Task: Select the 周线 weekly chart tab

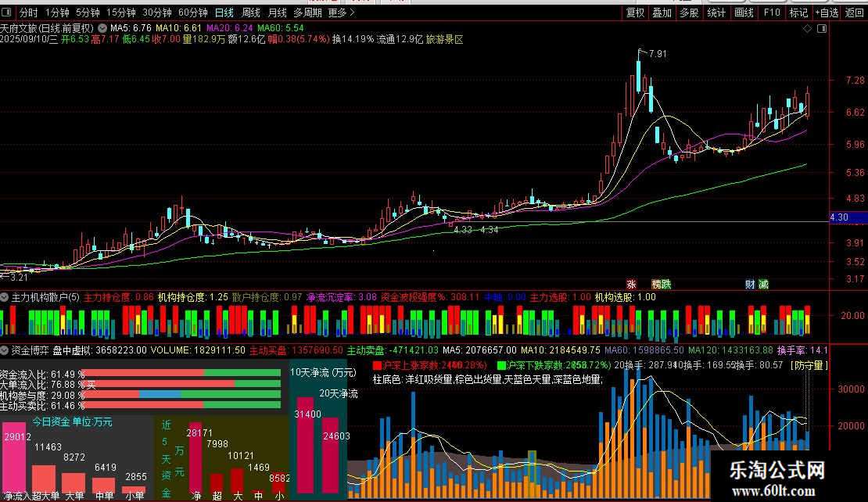Action: click(251, 13)
